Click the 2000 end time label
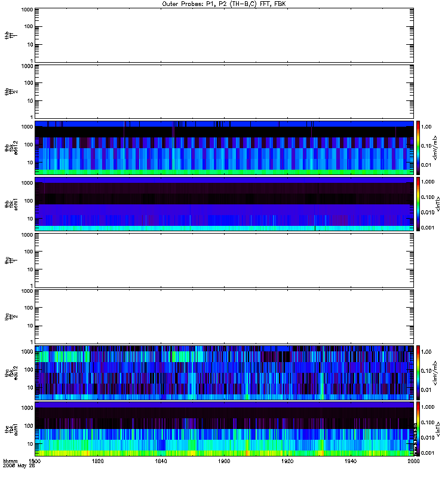Viewport: 448px width, 478px height. [x=413, y=461]
